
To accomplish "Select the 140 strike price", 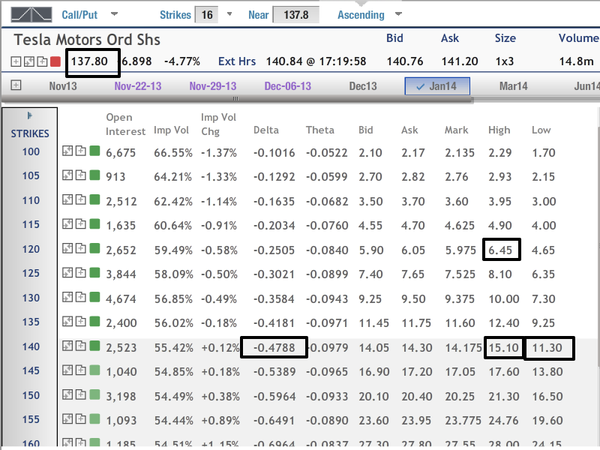I will tap(31, 347).
